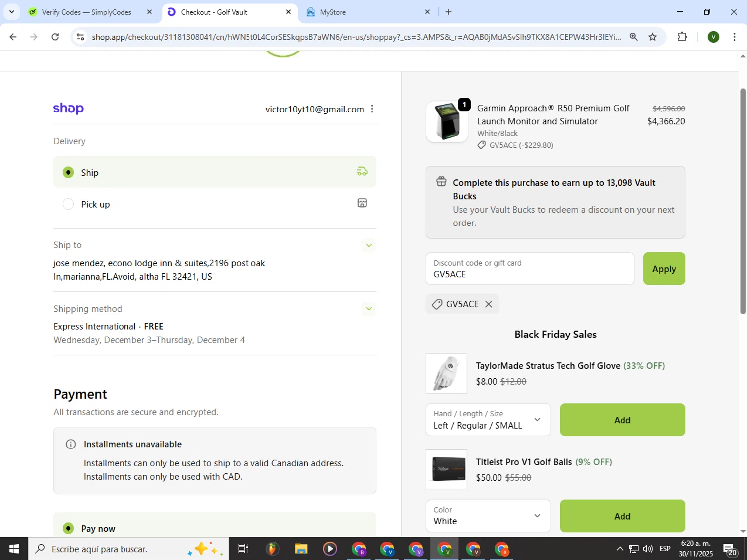Click the ESP language indicator
This screenshot has height=560, width=747.
click(x=665, y=549)
